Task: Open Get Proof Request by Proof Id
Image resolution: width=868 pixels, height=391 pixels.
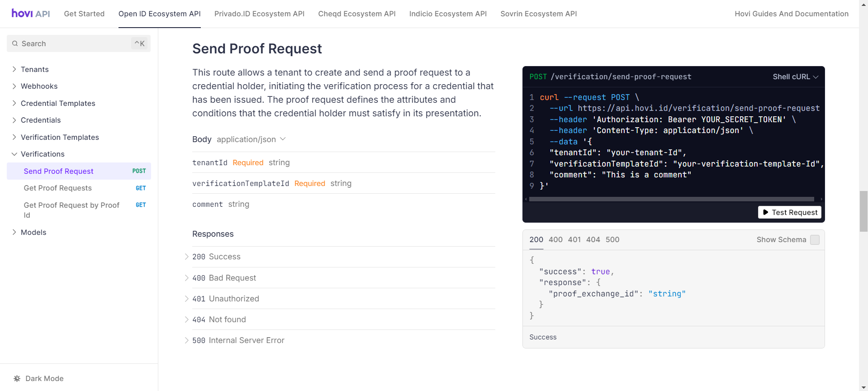Action: [x=71, y=210]
